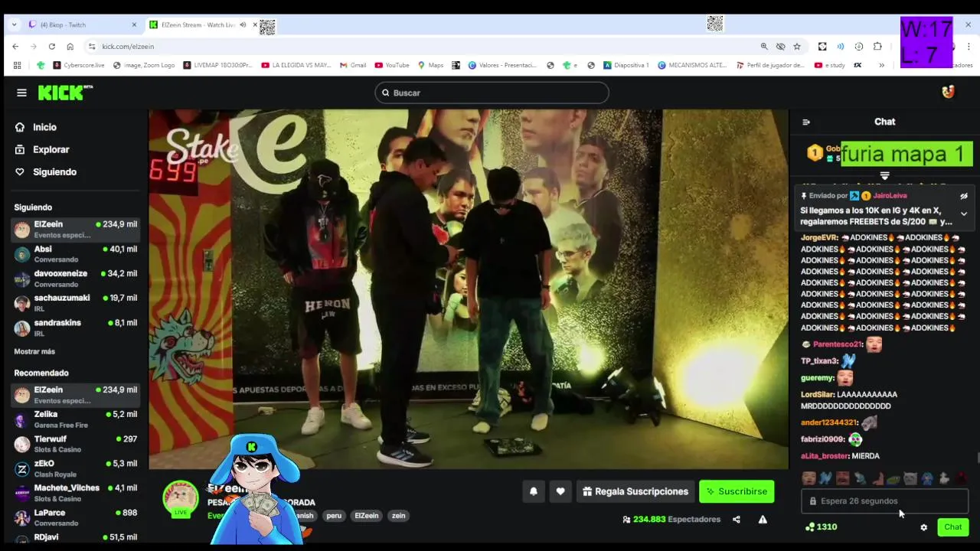Focus the chat message input field
The image size is (980, 551).
(x=885, y=501)
